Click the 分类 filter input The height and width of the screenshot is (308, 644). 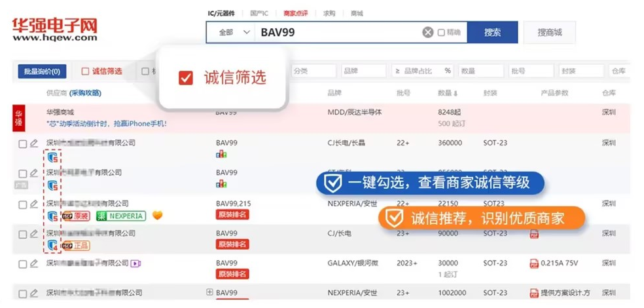tap(313, 71)
